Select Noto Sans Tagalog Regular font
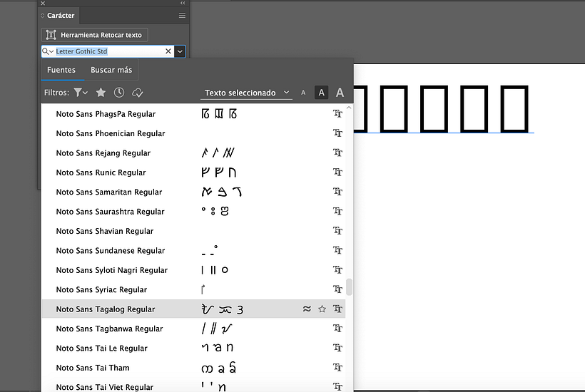The image size is (585, 392). [193, 309]
